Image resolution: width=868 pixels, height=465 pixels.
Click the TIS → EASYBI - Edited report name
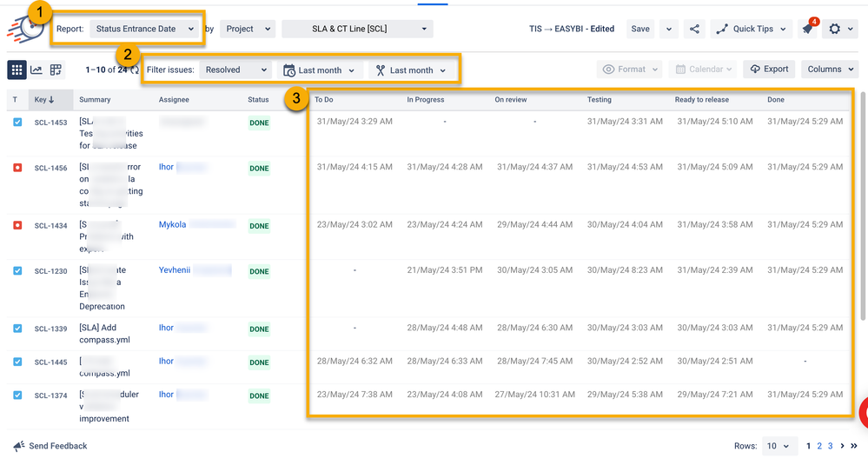coord(572,29)
